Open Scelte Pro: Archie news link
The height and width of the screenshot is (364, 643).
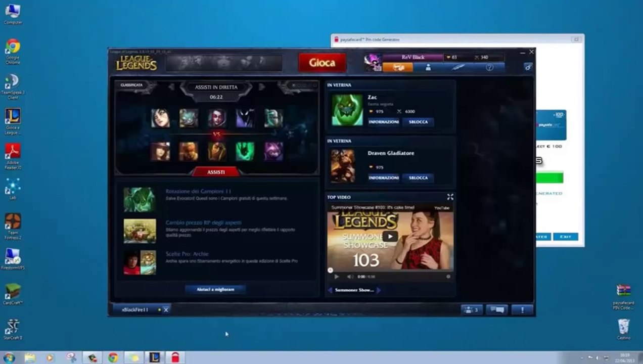[x=187, y=254]
